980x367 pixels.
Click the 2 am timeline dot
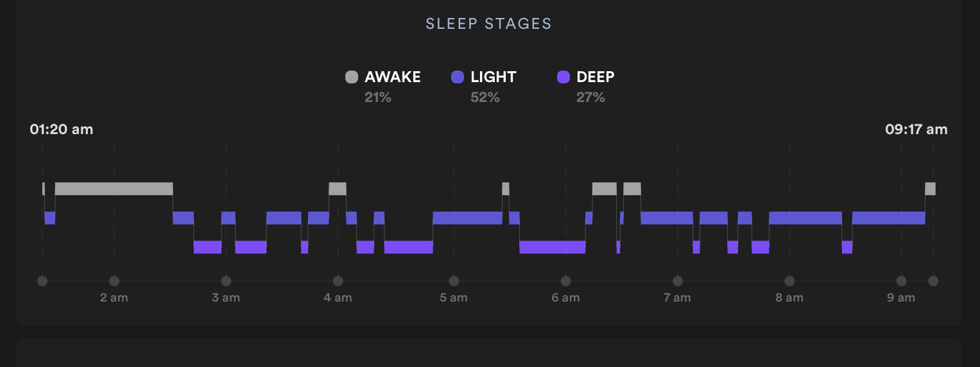click(x=114, y=281)
